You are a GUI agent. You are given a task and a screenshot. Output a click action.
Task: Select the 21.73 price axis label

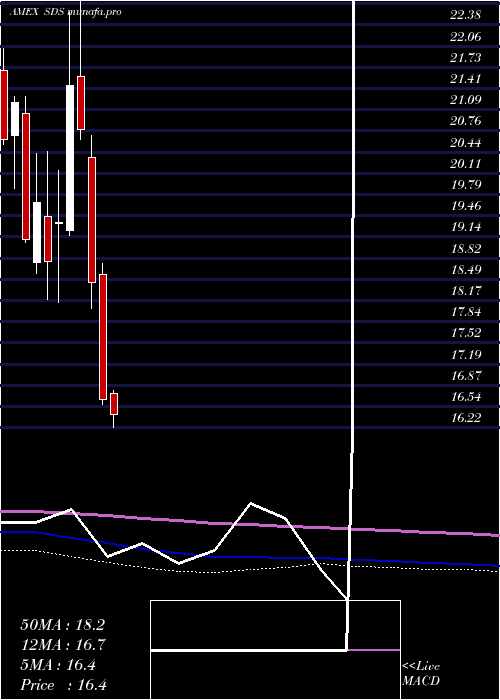click(466, 58)
